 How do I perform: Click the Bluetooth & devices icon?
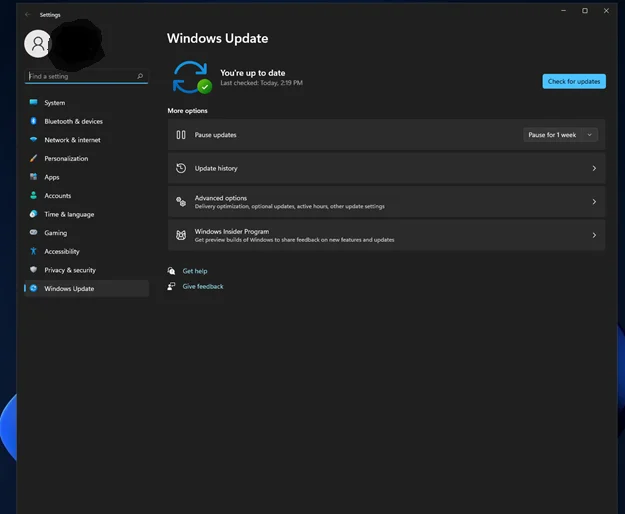pos(33,121)
